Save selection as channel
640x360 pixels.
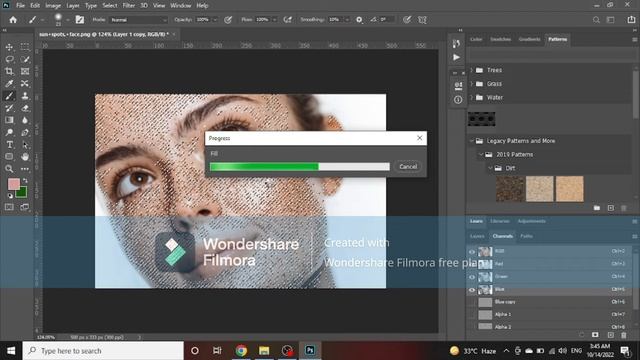point(595,335)
